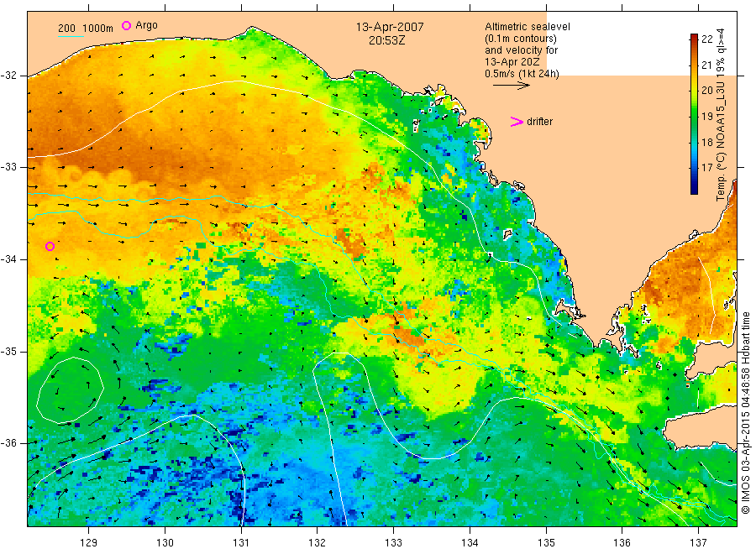Click the latitude axis label -32
756x554 pixels.
point(8,76)
